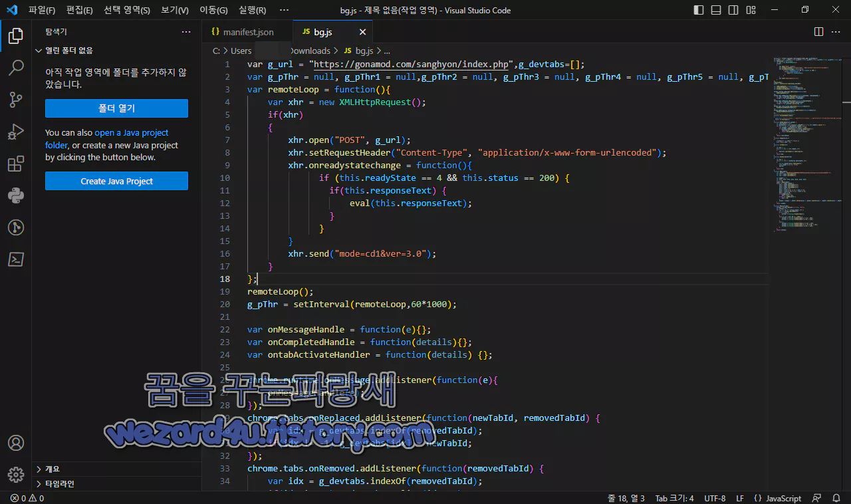Open the gonamod.com URL on line 1

coord(412,64)
